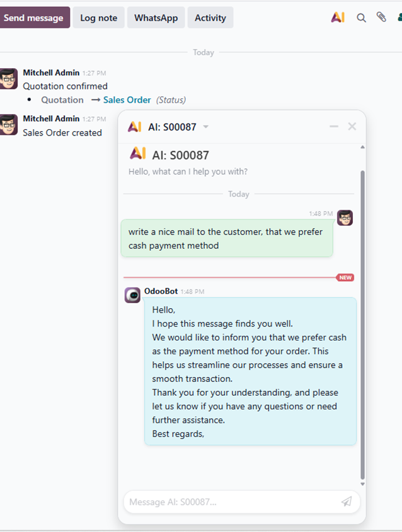Expand the AI: S00087 header dropdown arrow
402x532 pixels.
[205, 127]
